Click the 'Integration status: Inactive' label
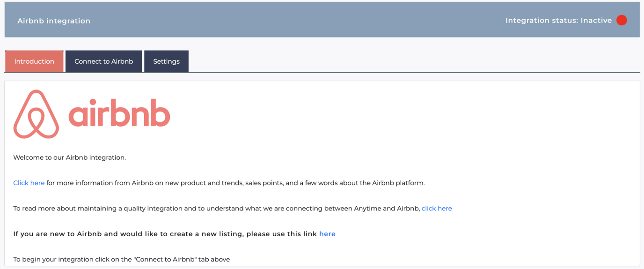 [558, 21]
